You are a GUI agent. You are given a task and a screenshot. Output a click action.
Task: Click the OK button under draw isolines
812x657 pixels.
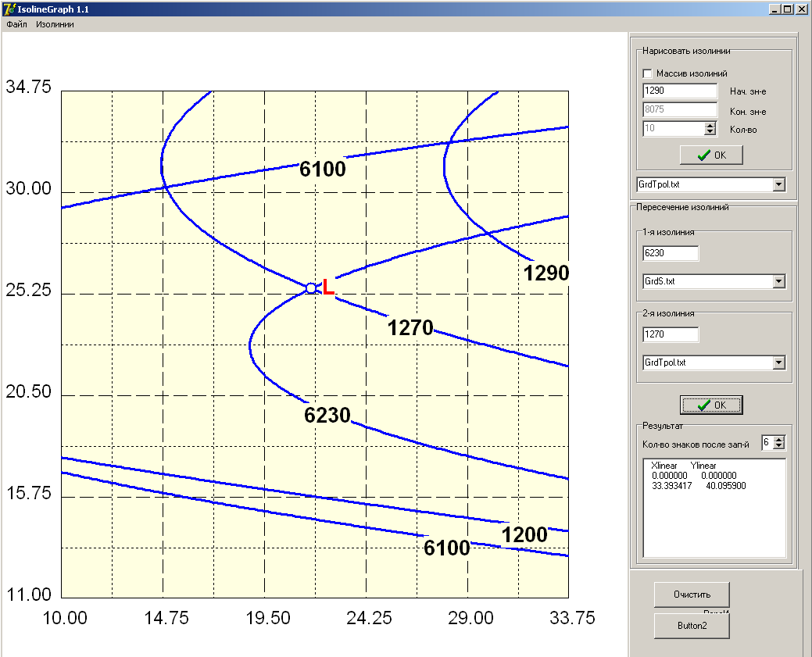(x=711, y=155)
